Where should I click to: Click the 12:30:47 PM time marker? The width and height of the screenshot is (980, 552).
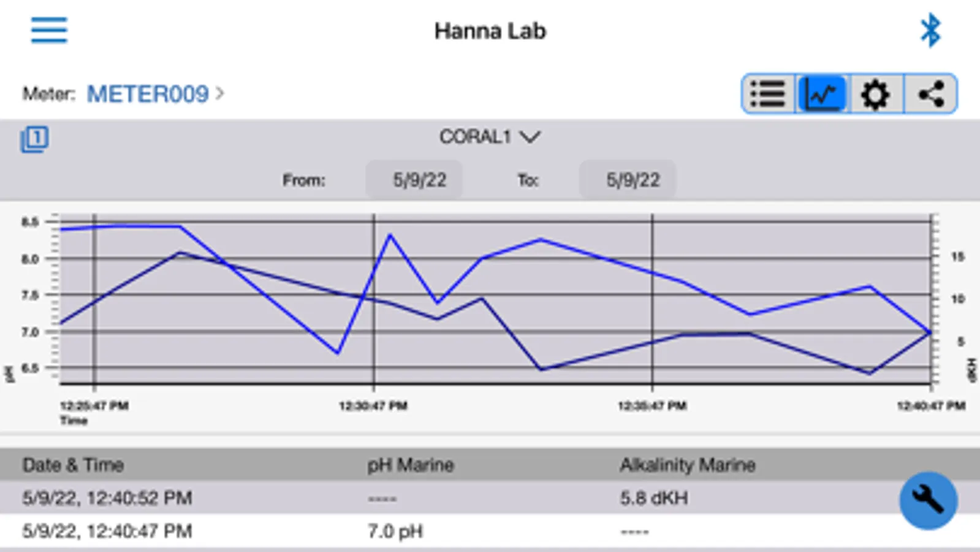point(373,405)
